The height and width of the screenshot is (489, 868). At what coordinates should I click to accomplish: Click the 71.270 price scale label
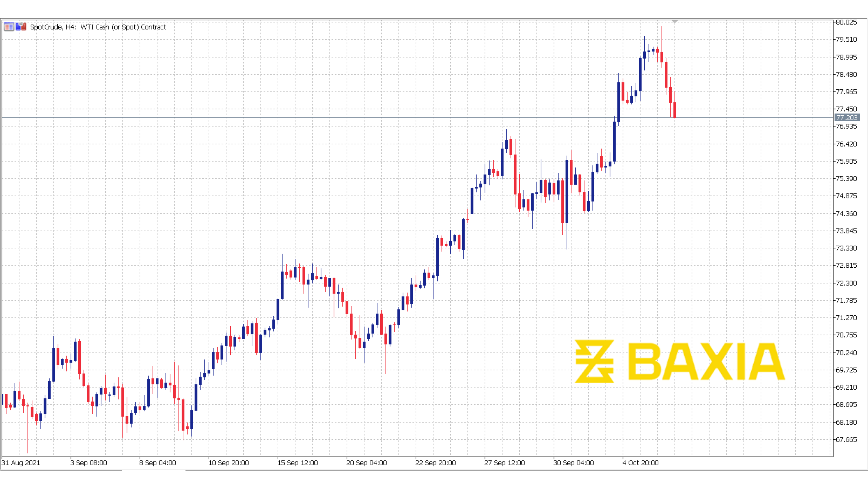tap(846, 318)
